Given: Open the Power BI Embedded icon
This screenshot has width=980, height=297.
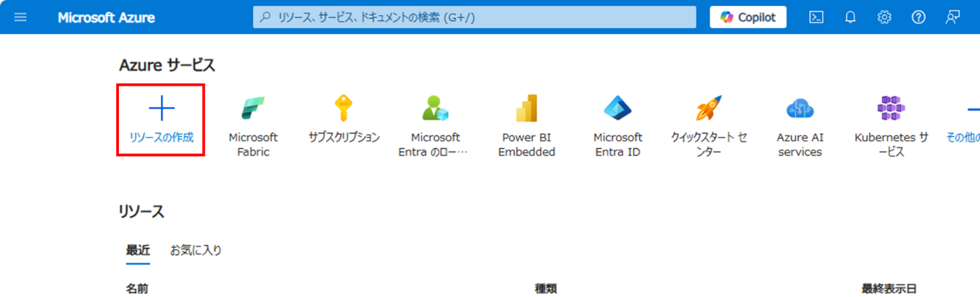Looking at the screenshot, I should pos(527,108).
